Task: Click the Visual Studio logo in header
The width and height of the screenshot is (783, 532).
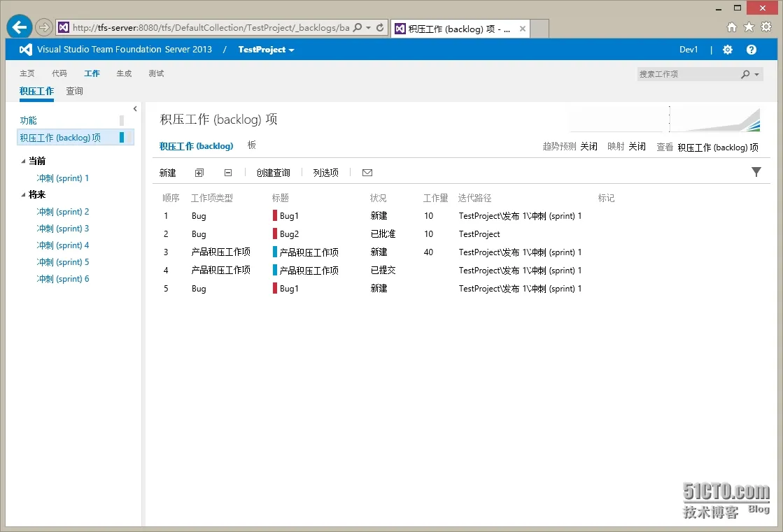Action: (25, 50)
